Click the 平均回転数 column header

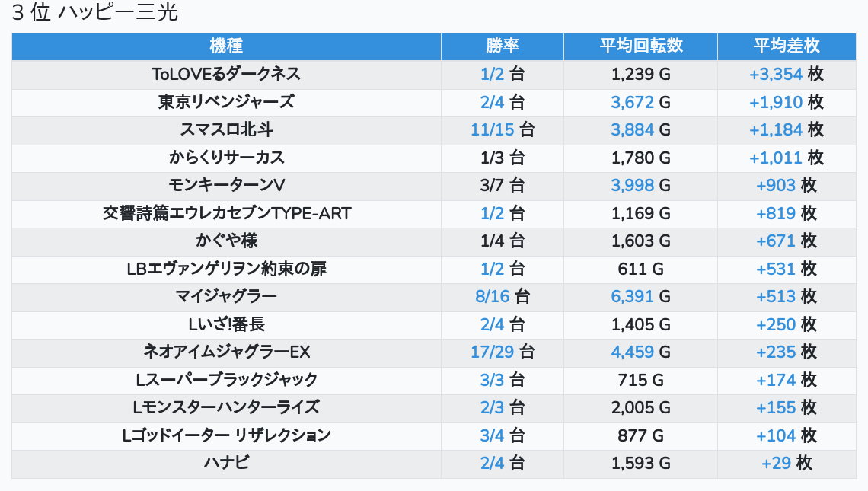pos(640,46)
